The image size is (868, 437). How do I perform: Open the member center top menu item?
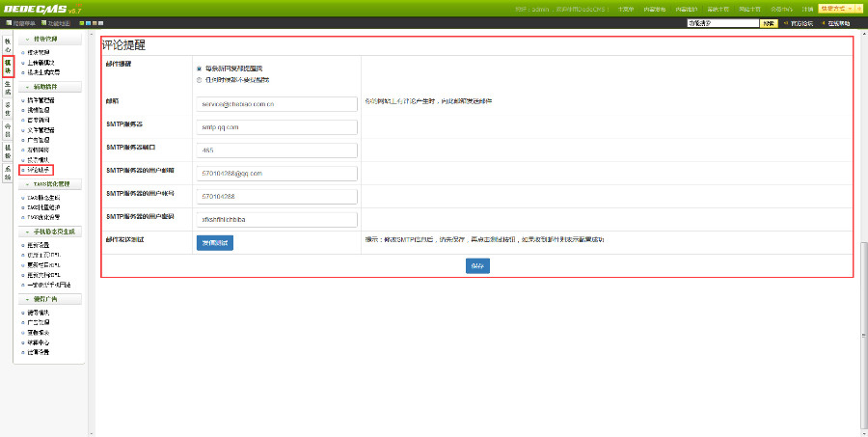(x=781, y=9)
